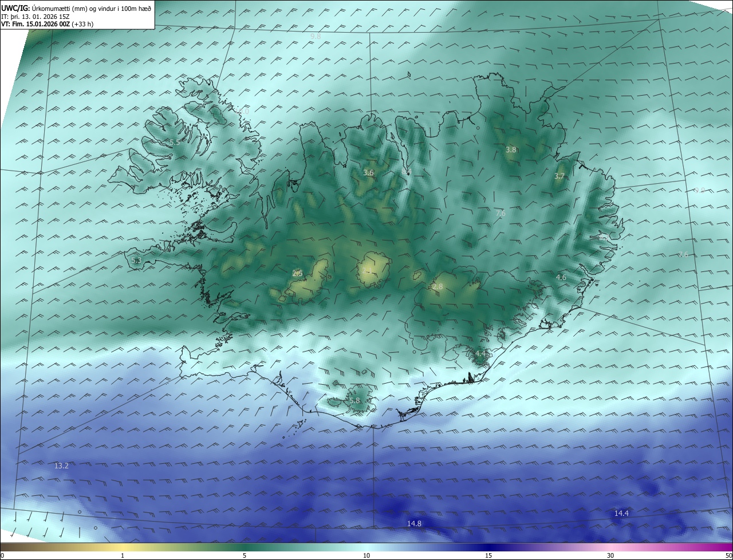
Task: Click the color scale tick label 30
Action: (610, 555)
